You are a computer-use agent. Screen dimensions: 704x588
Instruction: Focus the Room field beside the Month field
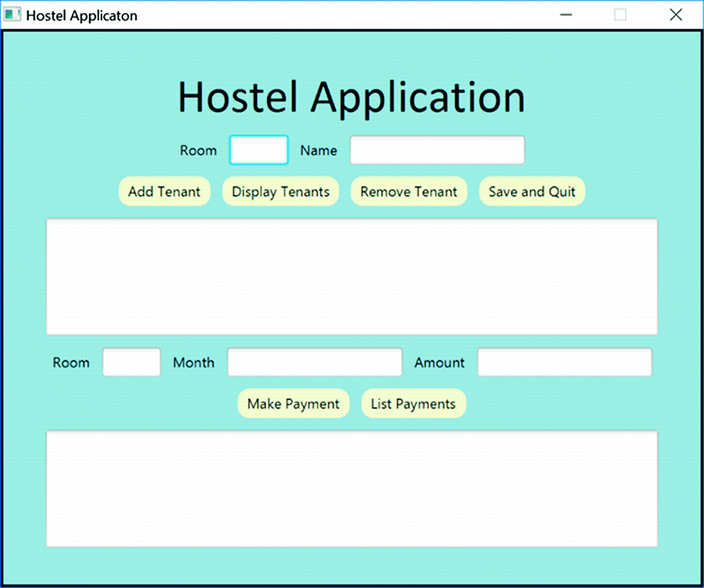click(x=131, y=362)
